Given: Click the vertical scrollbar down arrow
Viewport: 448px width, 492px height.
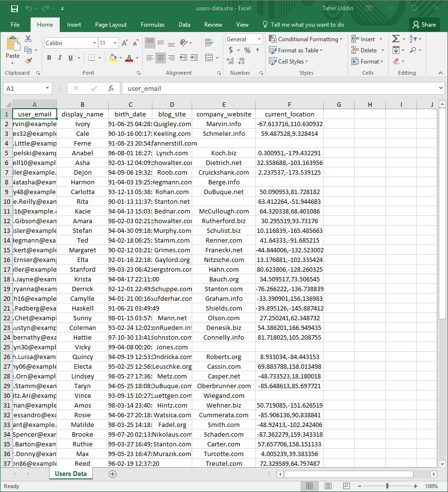Looking at the screenshot, I should point(442,464).
